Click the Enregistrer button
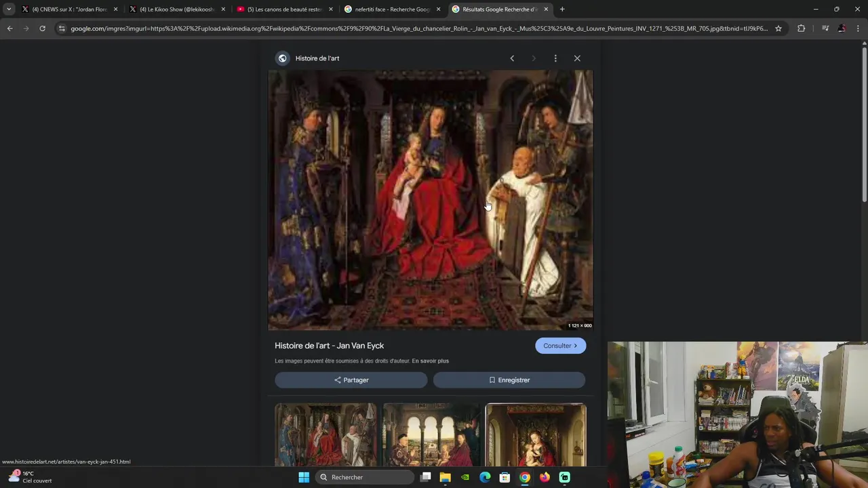Image resolution: width=868 pixels, height=488 pixels. (509, 380)
